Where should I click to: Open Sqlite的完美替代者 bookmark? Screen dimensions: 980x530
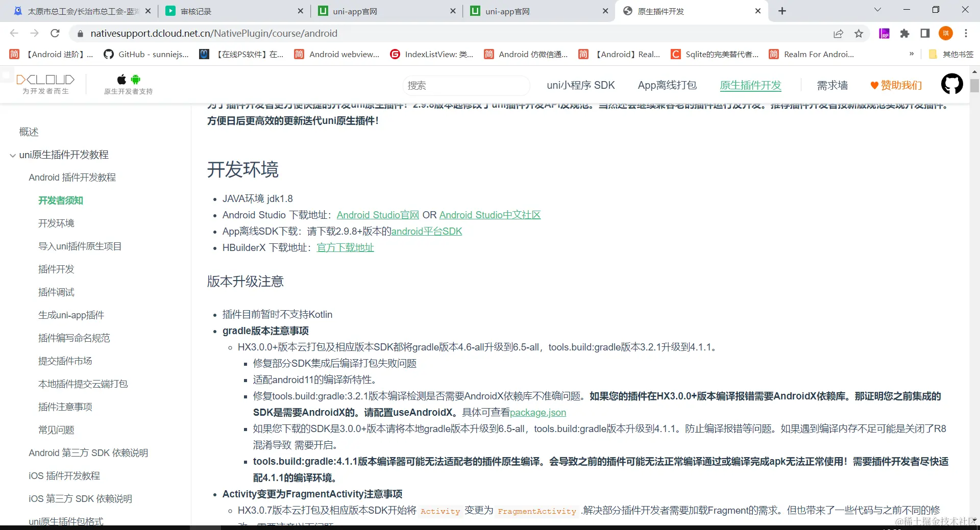[x=715, y=54]
